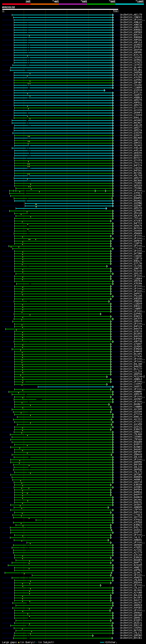
Task: Select hit UniRef100_B4LKU6
Action: coord(131,595)
